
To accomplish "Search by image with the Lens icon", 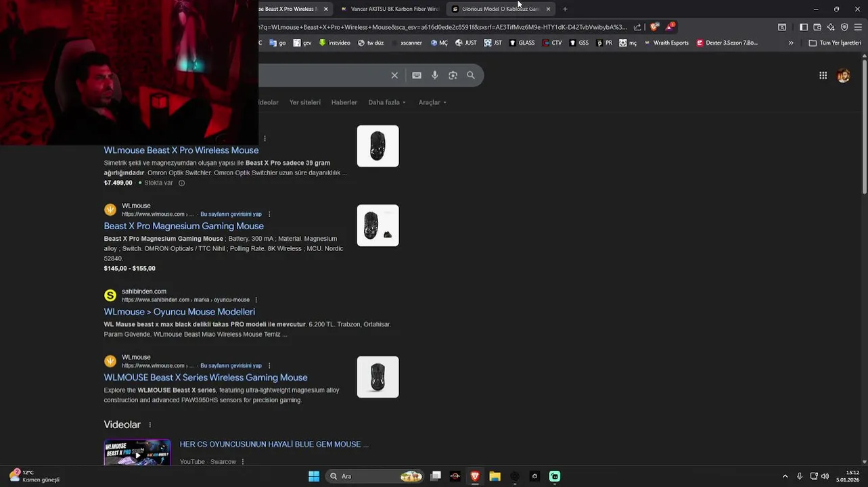I will coord(453,75).
